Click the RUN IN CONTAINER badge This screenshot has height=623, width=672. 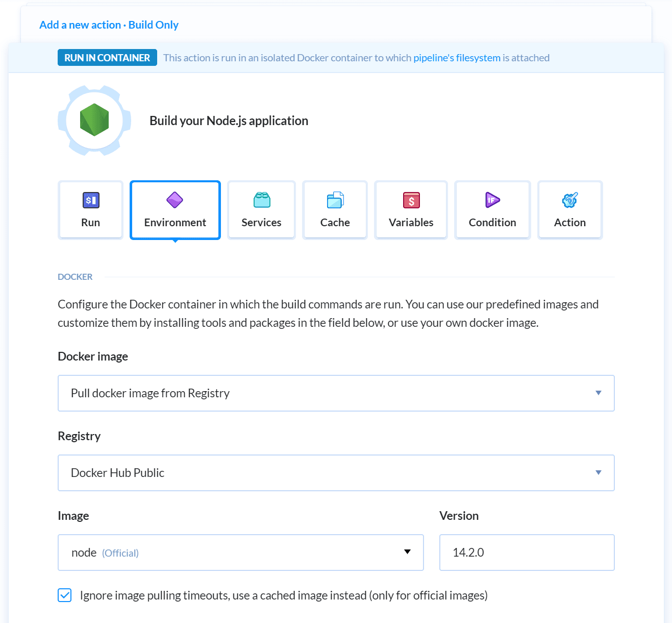107,58
